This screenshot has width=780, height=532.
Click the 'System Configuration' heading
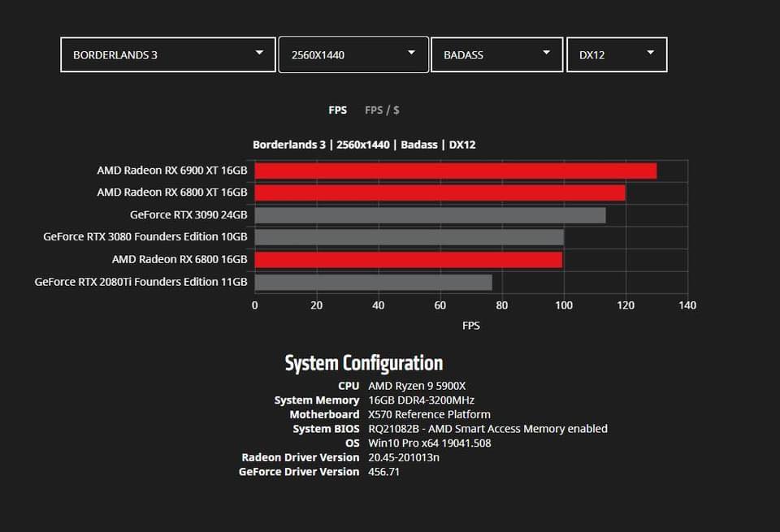point(364,363)
